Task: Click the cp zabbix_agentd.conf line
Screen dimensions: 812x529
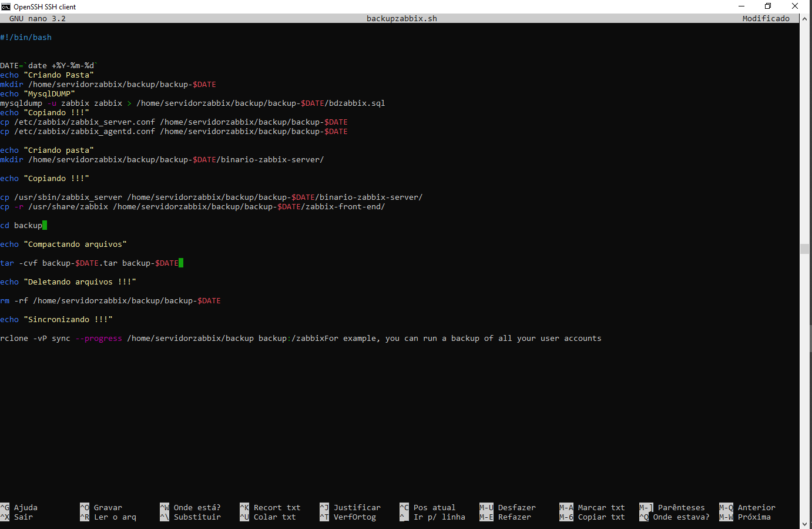Action: (x=174, y=131)
